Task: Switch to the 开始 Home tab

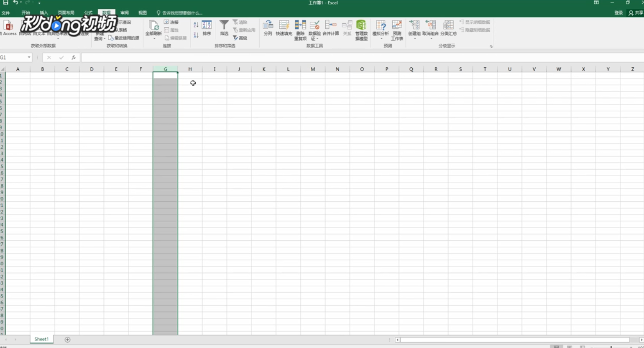Action: pos(26,13)
